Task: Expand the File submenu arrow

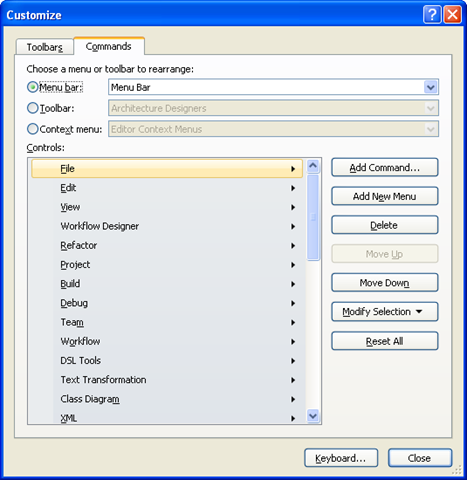Action: click(x=293, y=169)
